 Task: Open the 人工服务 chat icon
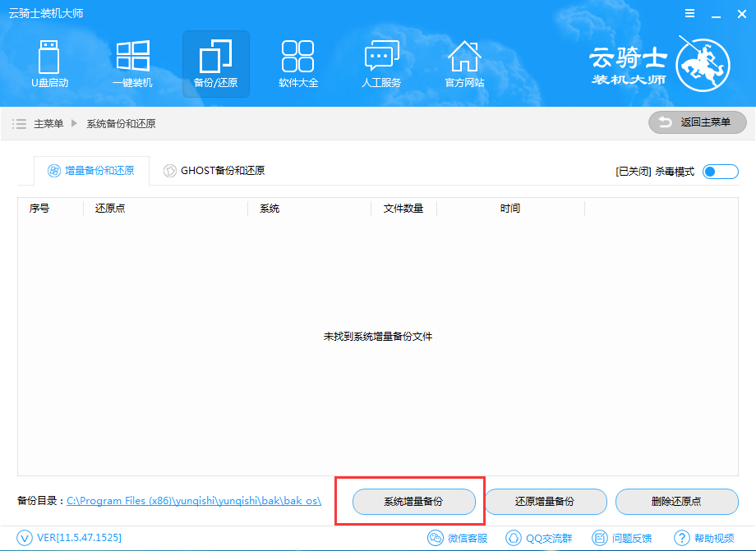381,63
